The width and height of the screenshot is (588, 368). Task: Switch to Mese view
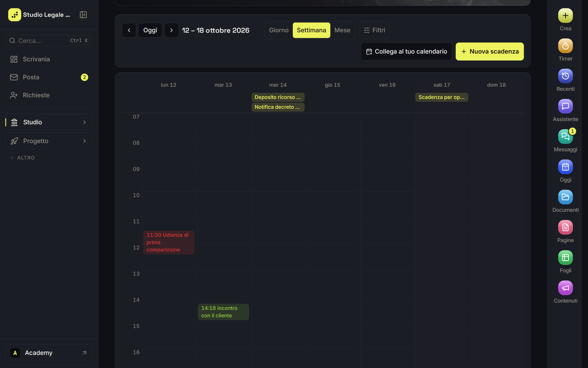point(342,30)
